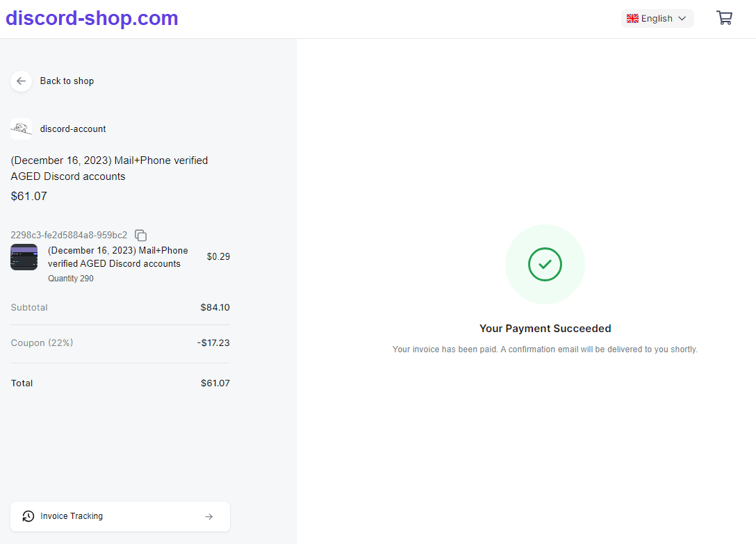
Task: Open the English language dropdown
Action: point(657,18)
